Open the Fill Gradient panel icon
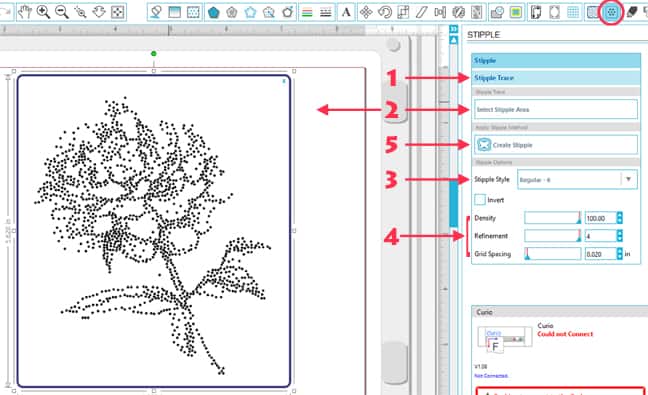 (x=174, y=12)
